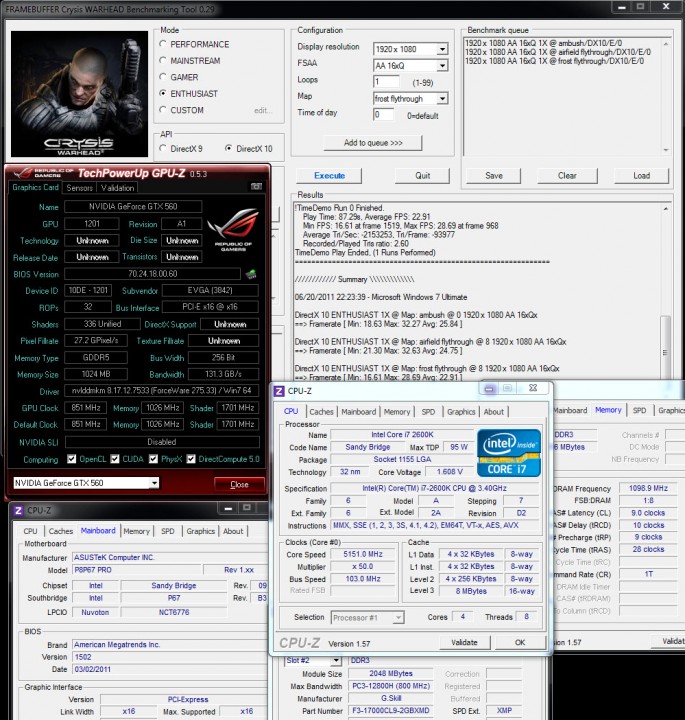Click the ROG logo in GPU-Z
The image size is (685, 720).
(233, 229)
